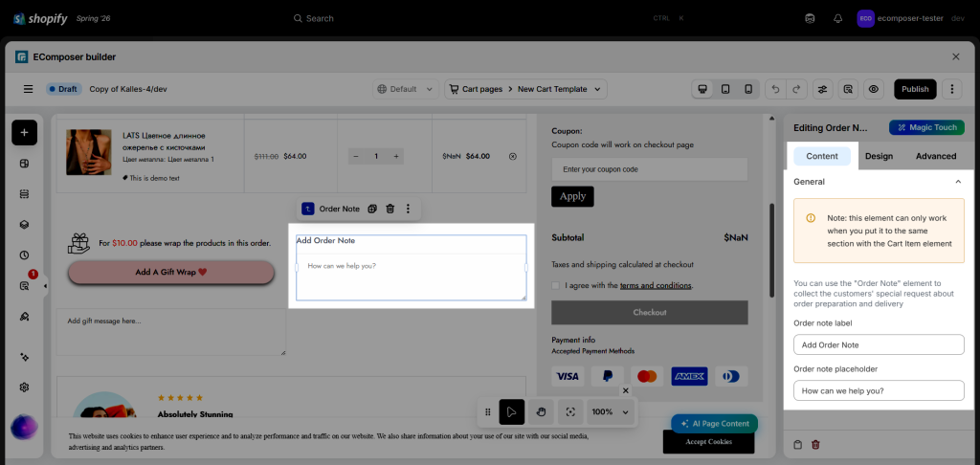The image size is (980, 465).
Task: Click the focus frame tool
Action: (570, 411)
